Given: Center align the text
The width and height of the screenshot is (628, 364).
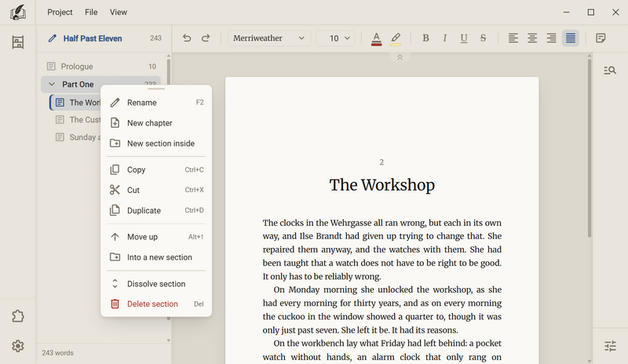Looking at the screenshot, I should [x=532, y=38].
